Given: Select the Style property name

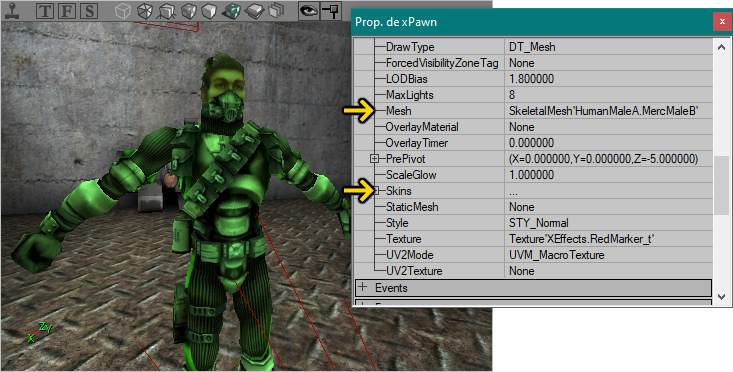Looking at the screenshot, I should (x=397, y=223).
